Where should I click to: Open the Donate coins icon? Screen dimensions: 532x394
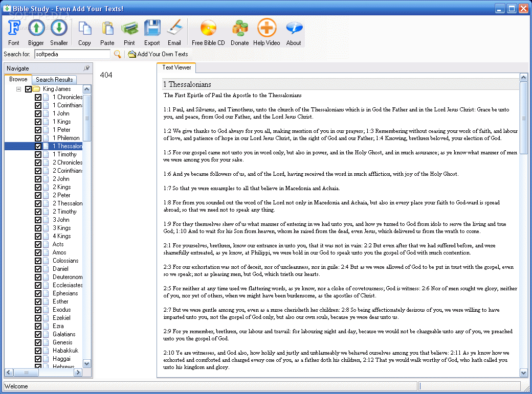240,29
